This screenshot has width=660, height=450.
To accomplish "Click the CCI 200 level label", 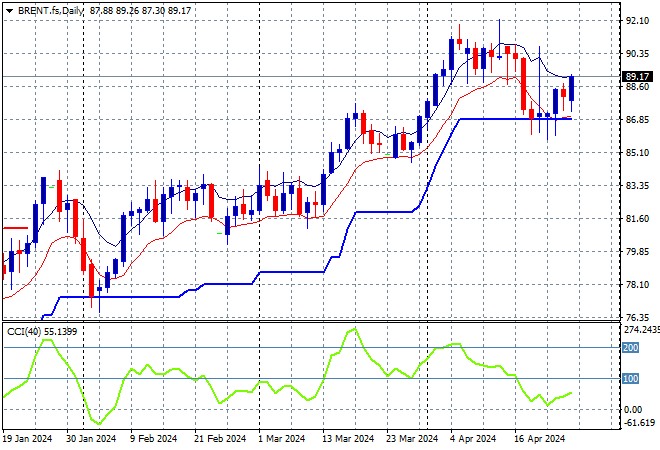I will click(x=629, y=347).
